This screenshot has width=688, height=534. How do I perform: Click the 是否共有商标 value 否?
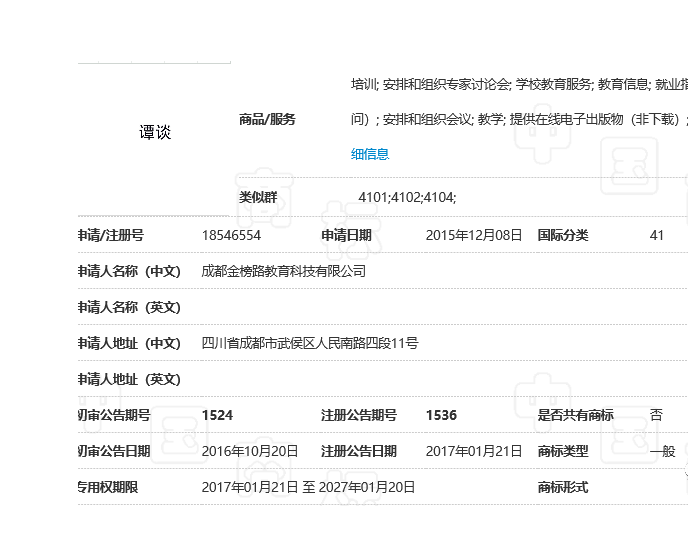[656, 415]
